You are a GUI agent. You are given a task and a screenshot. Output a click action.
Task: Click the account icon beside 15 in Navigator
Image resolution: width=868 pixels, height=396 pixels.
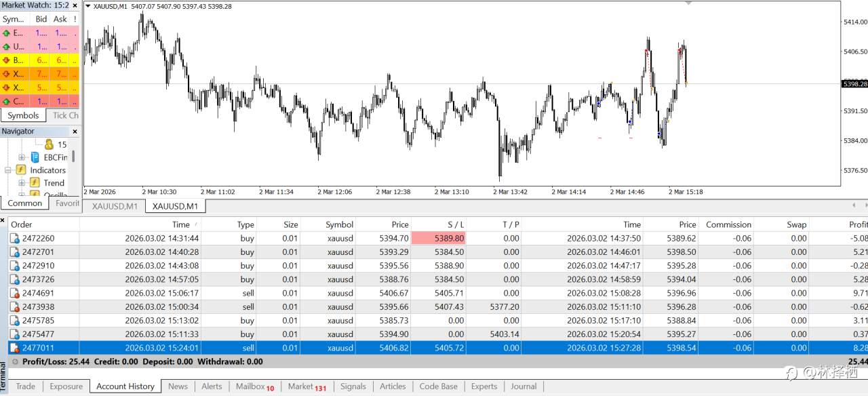pos(49,144)
